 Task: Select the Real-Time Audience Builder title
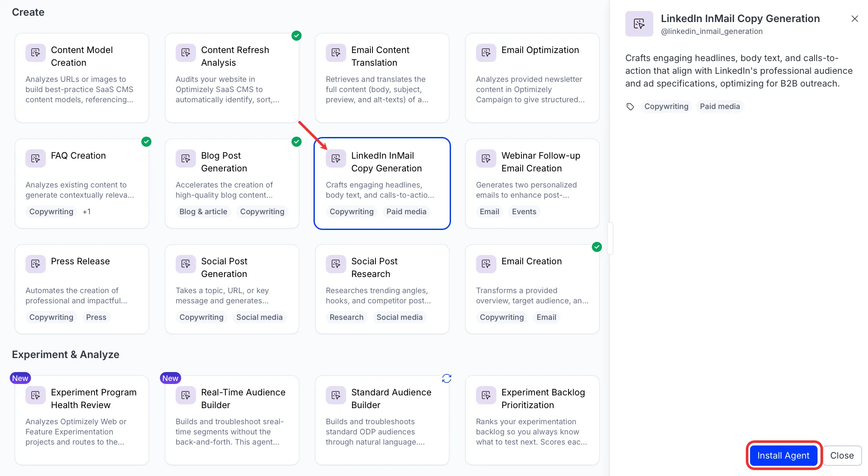[x=243, y=398]
